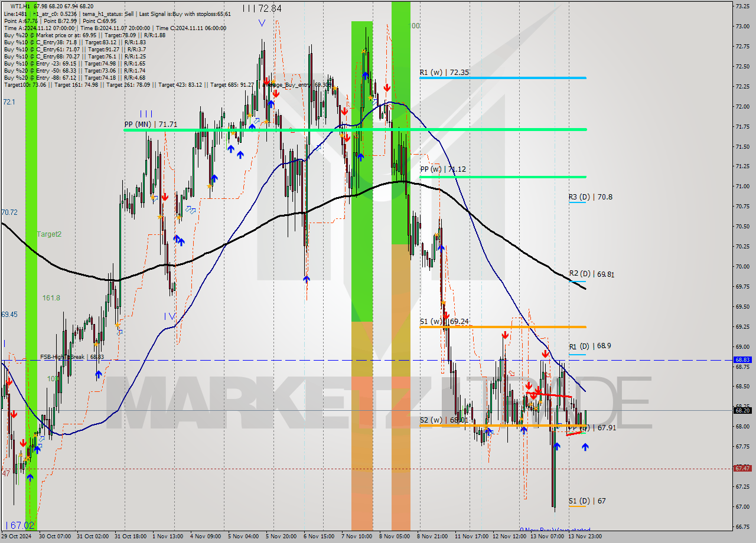Image resolution: width=756 pixels, height=543 pixels.
Task: Click the 72.00 price scale value
Action: [742, 106]
